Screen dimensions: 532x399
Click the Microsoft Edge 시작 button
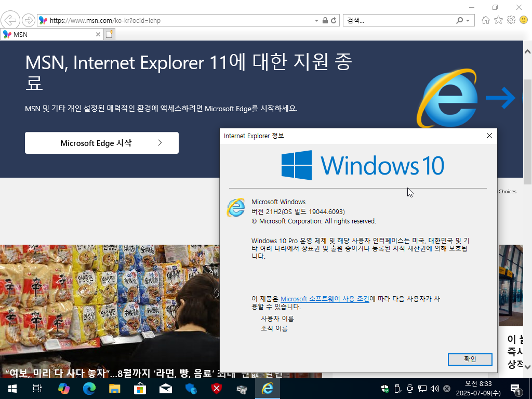pos(102,143)
